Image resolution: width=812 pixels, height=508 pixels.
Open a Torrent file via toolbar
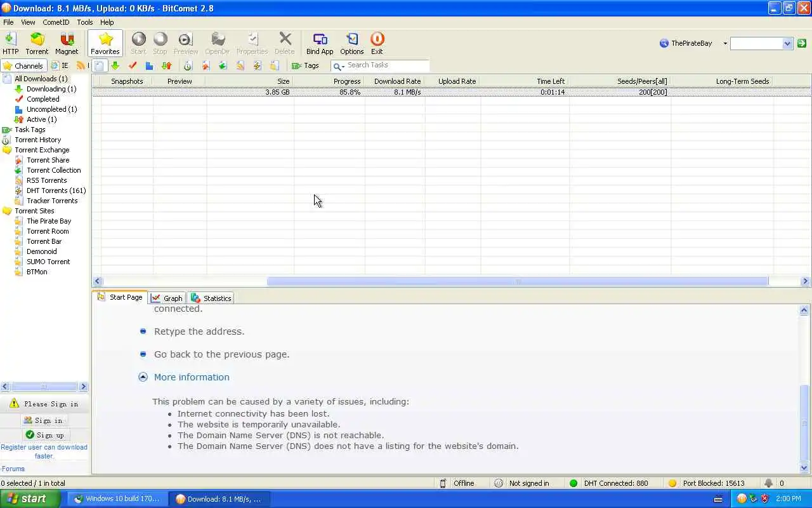coord(37,43)
